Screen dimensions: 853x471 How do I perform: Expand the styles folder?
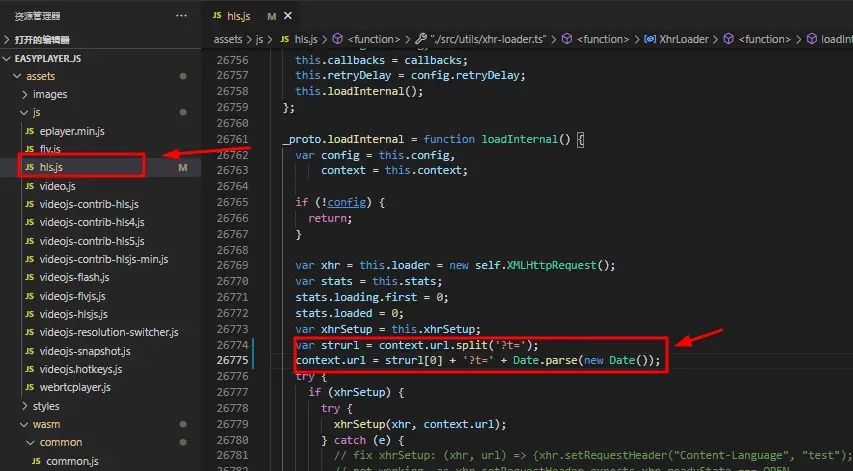tap(25, 406)
